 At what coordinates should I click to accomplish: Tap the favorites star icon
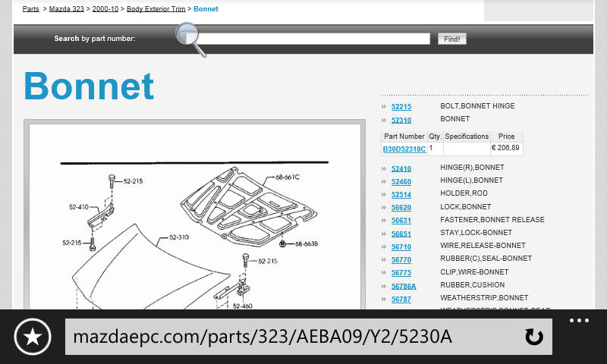[x=32, y=337]
